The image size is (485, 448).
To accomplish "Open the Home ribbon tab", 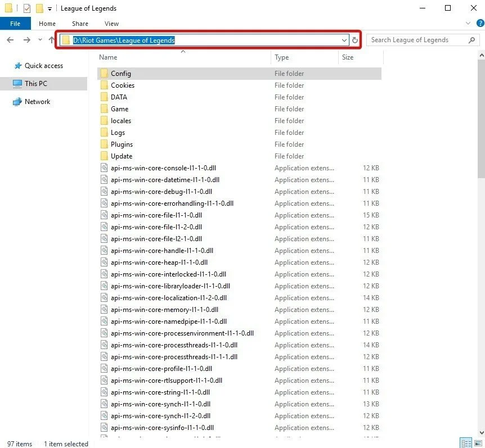I will [x=47, y=24].
